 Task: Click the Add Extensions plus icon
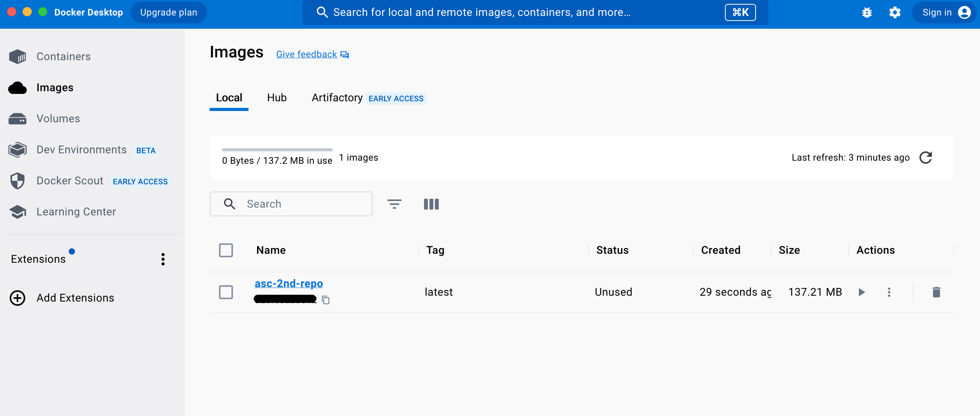tap(17, 298)
